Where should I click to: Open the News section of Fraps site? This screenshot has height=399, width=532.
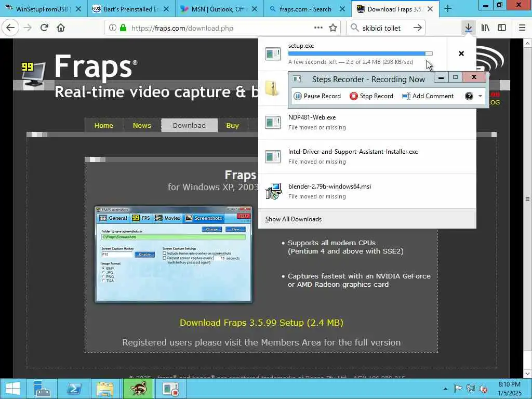[142, 126]
